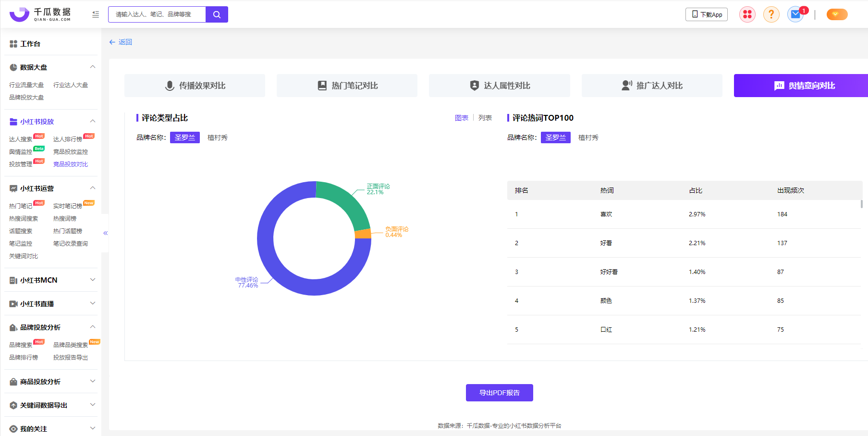Screen dimensions: 868x436
Task: Click the 关键词数据导出 upload icon
Action: (13, 405)
